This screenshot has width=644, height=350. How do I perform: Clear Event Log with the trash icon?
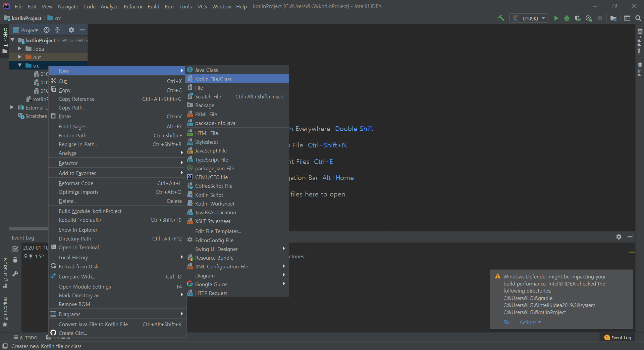point(15,260)
